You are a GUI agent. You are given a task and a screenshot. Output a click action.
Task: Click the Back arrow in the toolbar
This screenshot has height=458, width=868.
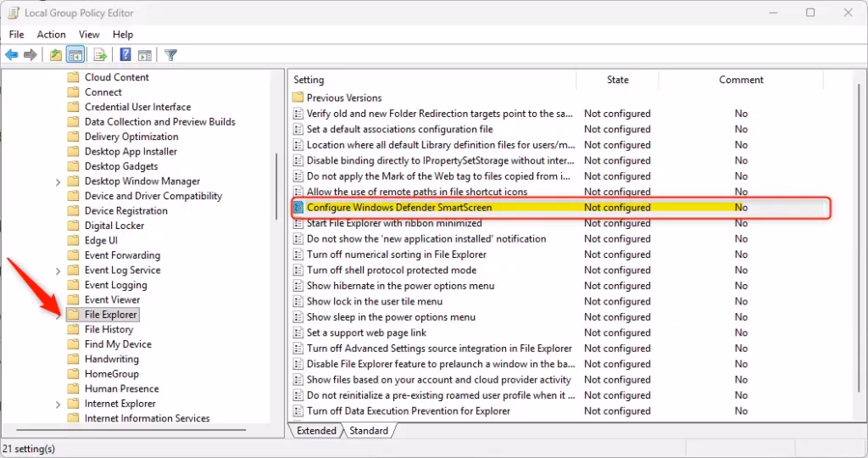12,55
